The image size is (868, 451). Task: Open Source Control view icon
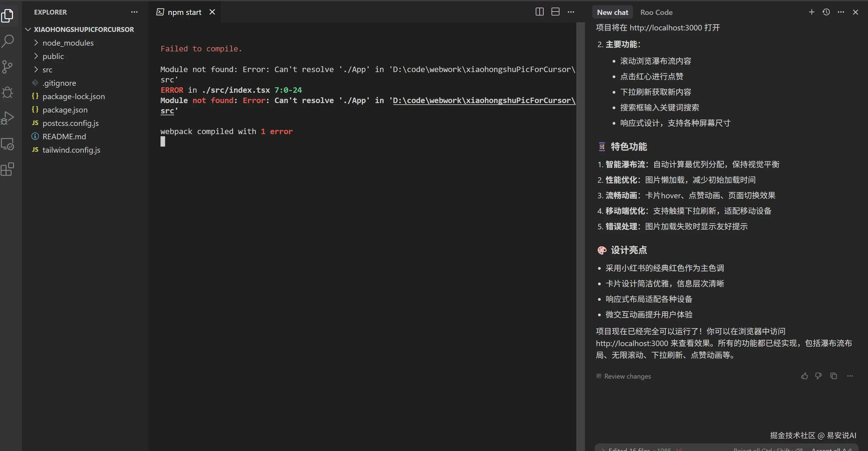(x=7, y=67)
